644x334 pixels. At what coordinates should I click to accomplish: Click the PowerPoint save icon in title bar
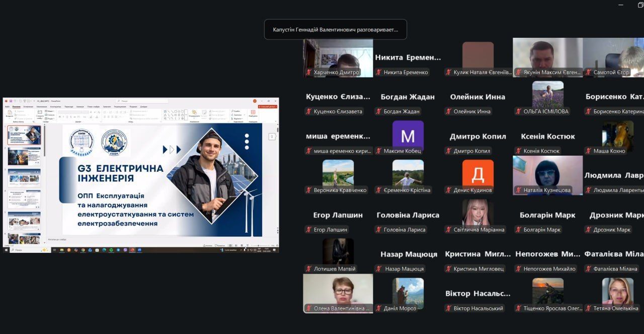tap(11, 101)
